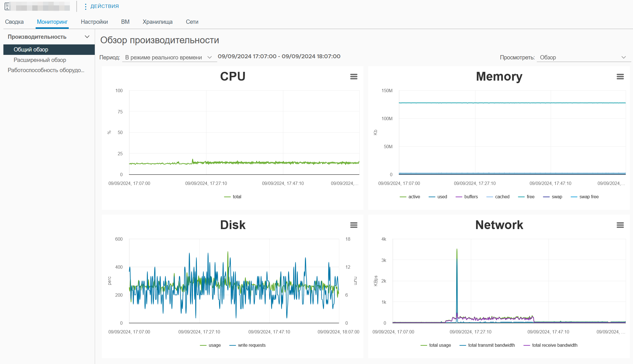Open the Настройки tab

94,22
